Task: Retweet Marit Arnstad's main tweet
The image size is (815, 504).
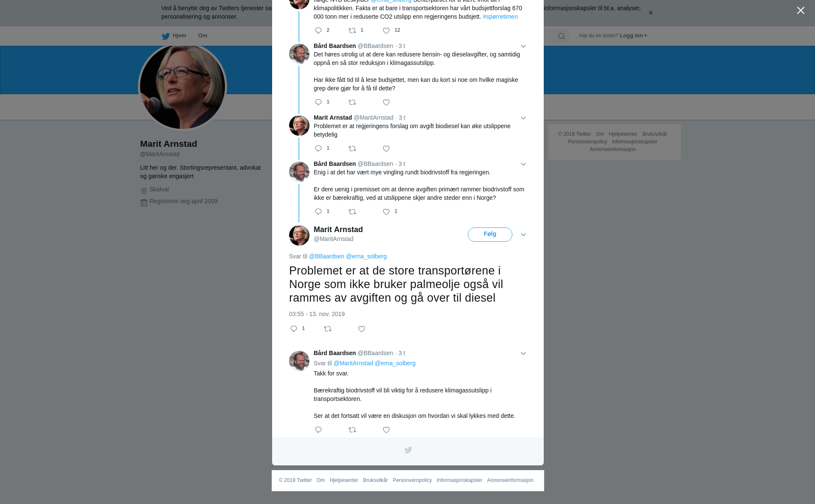Action: pos(328,329)
